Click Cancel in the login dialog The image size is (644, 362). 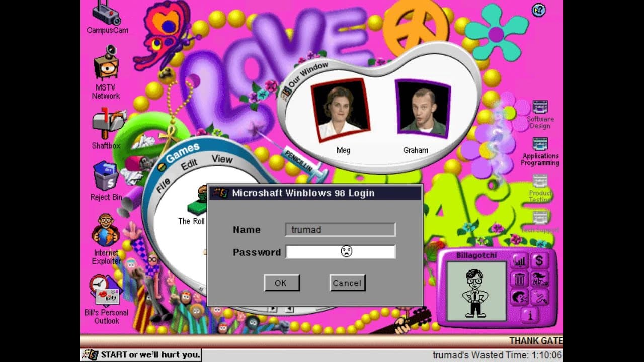[x=347, y=283]
